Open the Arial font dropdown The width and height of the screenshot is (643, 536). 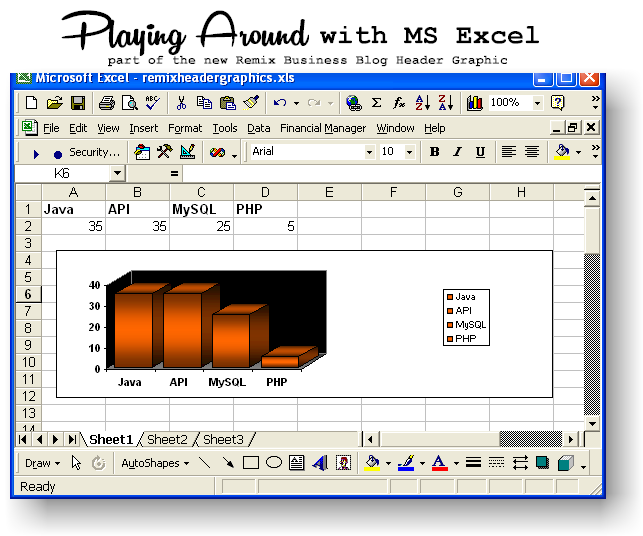pos(369,152)
